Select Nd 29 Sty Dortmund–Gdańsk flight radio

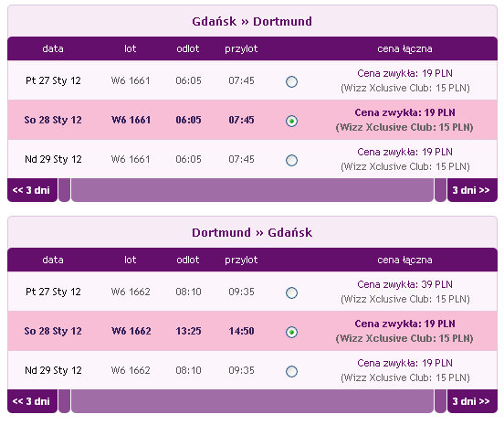(x=291, y=371)
